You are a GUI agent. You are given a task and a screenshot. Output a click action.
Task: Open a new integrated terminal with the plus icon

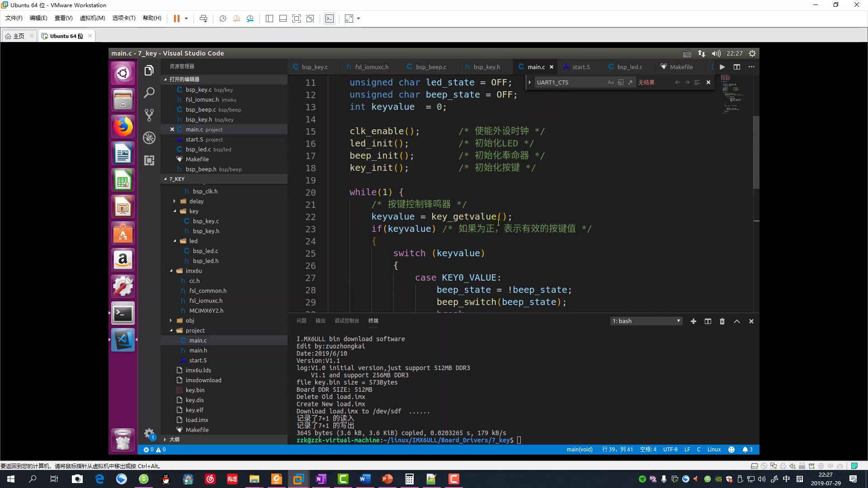coord(693,321)
